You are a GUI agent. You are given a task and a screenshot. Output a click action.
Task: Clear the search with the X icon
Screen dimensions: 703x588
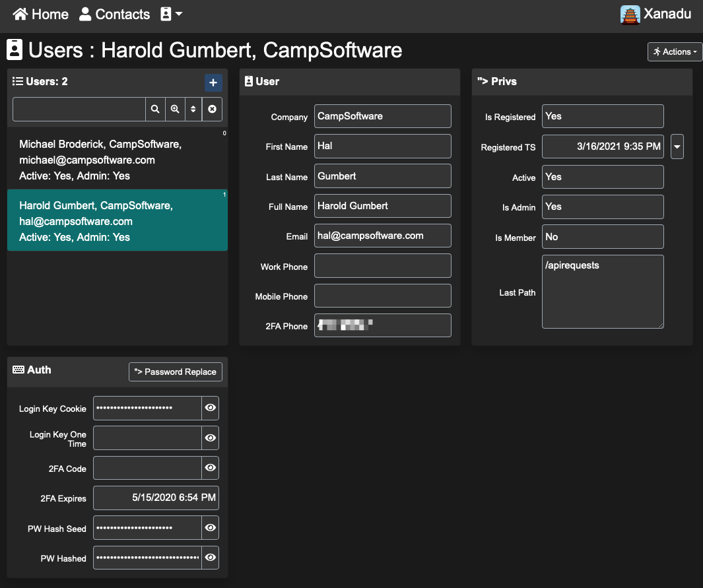tap(212, 109)
